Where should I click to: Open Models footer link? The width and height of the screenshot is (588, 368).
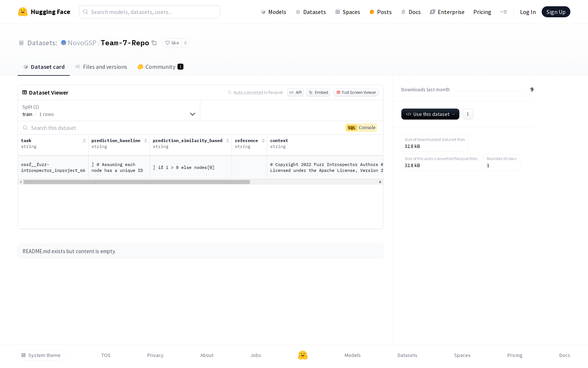(x=353, y=355)
